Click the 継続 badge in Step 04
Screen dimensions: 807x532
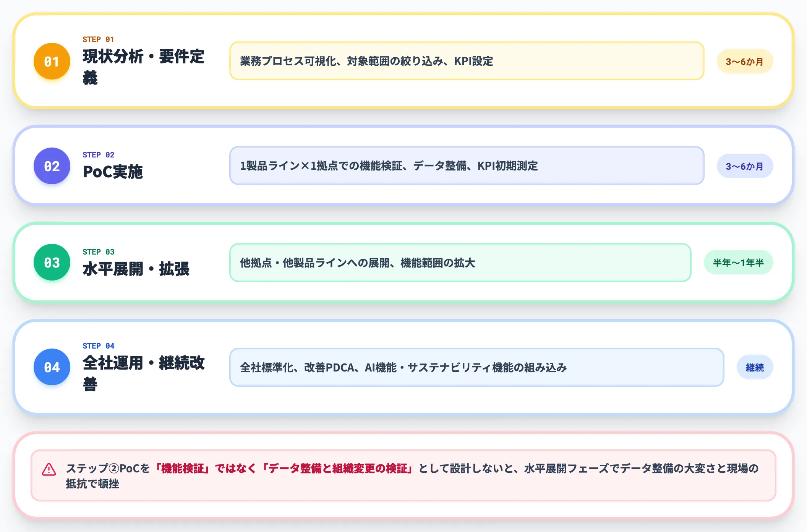755,367
